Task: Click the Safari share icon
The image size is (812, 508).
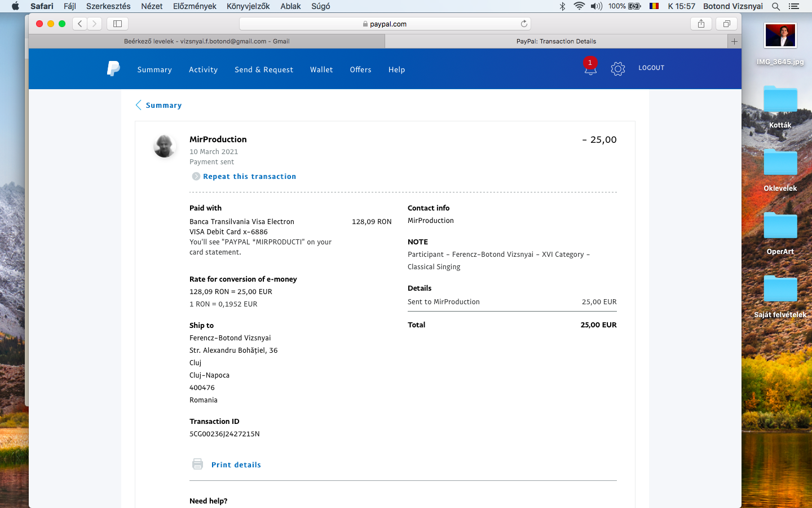Action: (701, 24)
